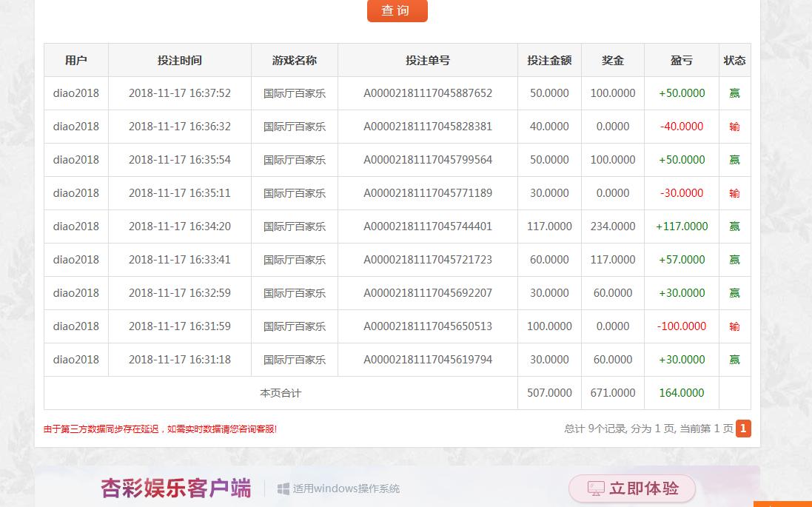Viewport: 812px width, 507px height.
Task: Click the 游戏名称 column header
Action: click(294, 60)
